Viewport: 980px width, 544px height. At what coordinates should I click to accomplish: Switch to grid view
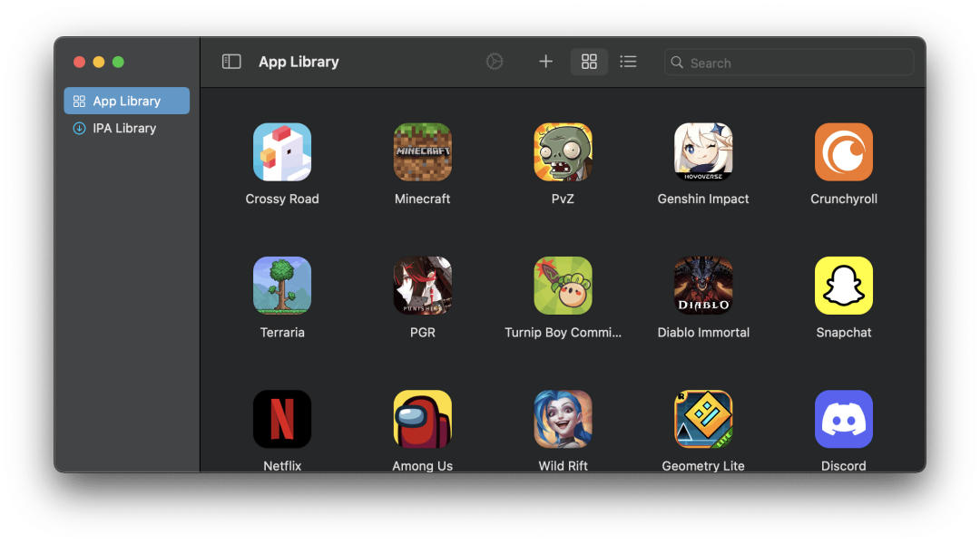(589, 62)
